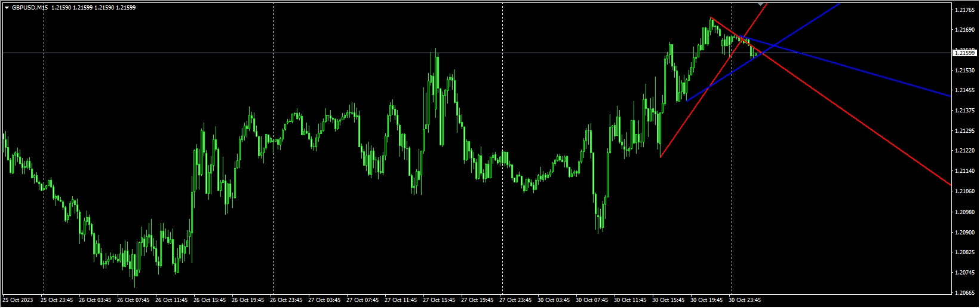
Task: Click the 30 Oct 15:45 time label
Action: pyautogui.click(x=668, y=300)
